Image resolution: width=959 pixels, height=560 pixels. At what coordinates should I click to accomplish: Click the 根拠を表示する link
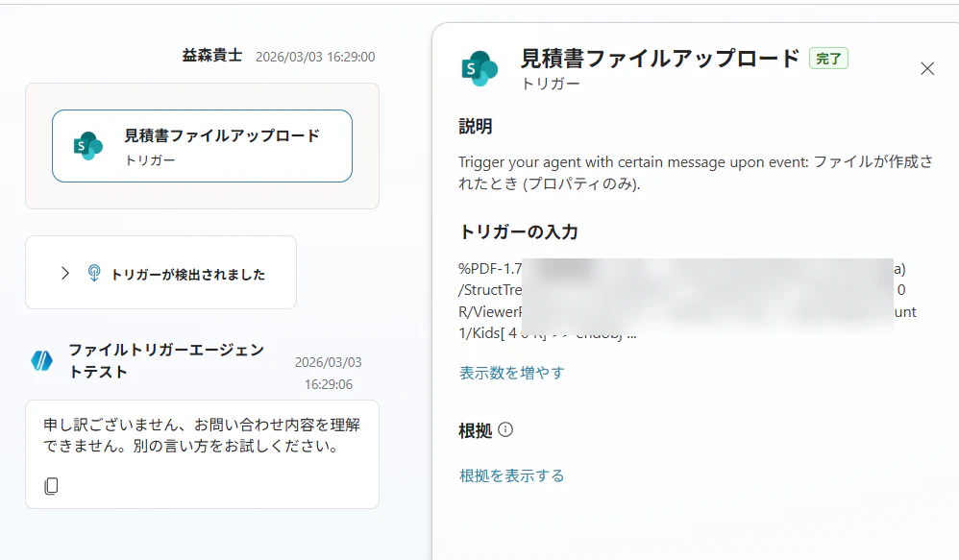pos(512,475)
